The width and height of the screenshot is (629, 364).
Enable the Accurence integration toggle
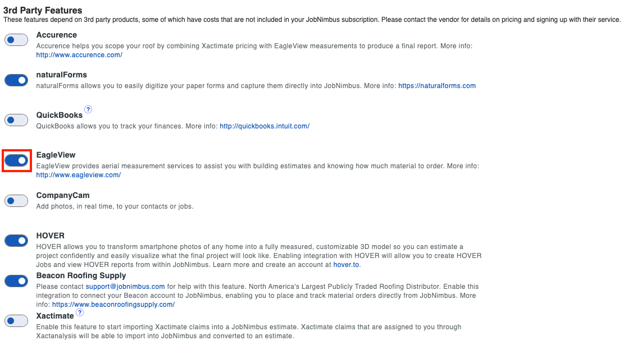tap(16, 40)
